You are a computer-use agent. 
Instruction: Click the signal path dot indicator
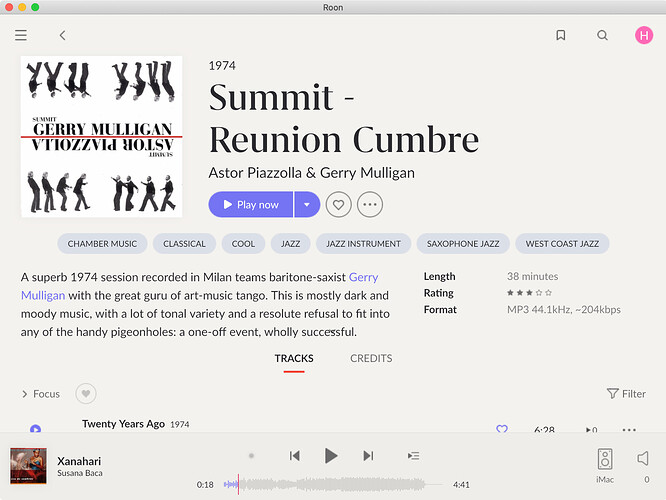[251, 456]
